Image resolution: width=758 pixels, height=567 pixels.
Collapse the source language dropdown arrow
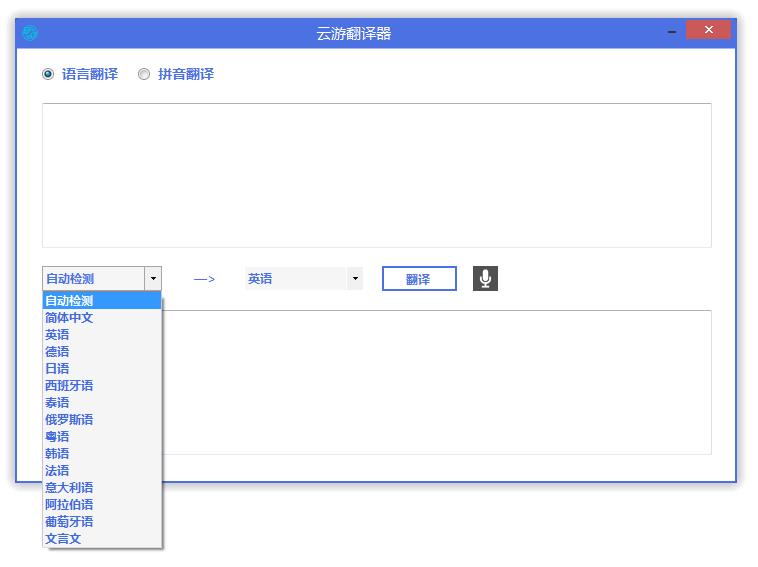coord(152,279)
